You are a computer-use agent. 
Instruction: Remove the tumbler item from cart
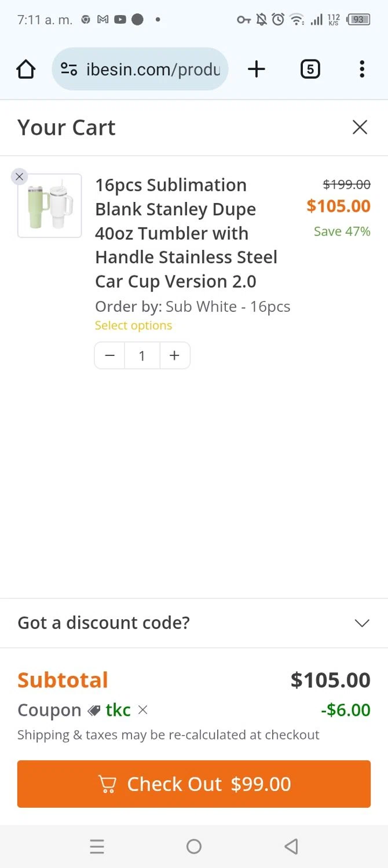pyautogui.click(x=20, y=176)
